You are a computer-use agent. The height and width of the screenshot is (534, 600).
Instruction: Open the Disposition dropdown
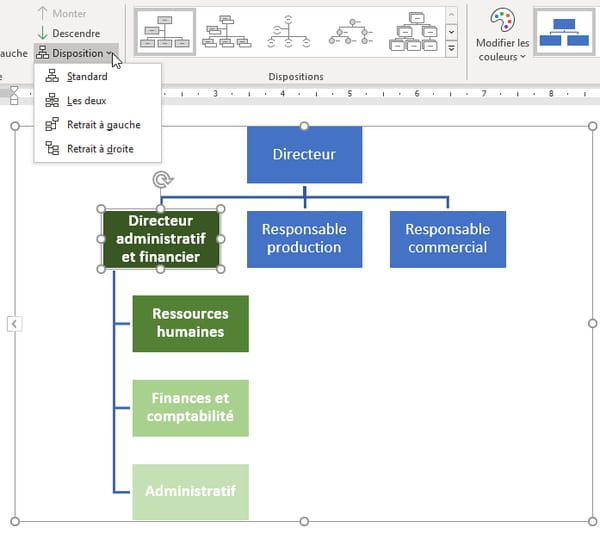point(76,53)
